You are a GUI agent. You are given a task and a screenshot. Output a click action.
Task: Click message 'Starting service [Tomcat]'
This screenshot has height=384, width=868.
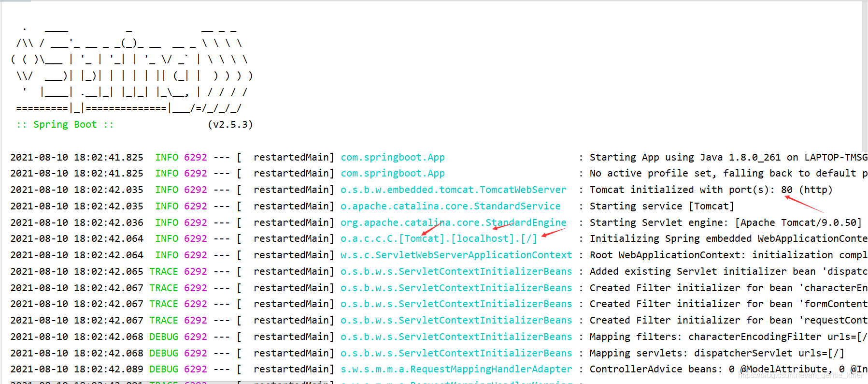(x=662, y=206)
